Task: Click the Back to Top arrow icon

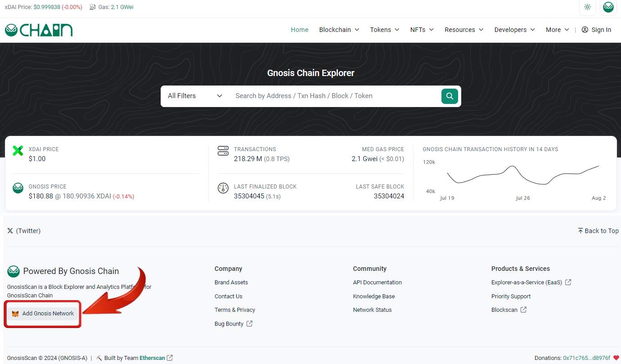Action: point(580,230)
